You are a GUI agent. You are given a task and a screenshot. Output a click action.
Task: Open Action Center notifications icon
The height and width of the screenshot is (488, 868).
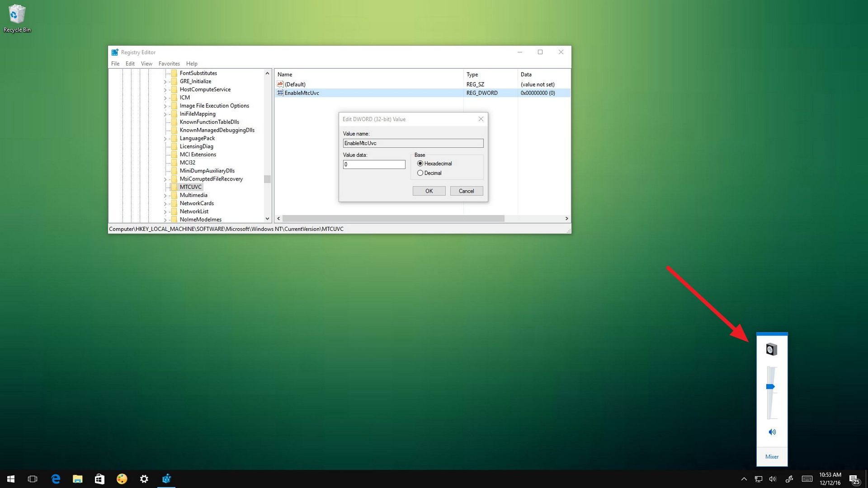(854, 479)
